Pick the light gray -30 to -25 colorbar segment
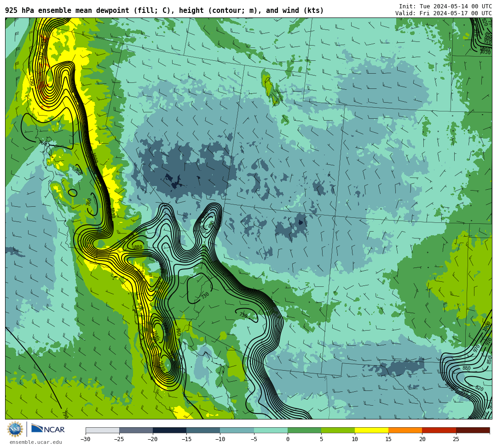Viewport: 497px width, 448px height. coord(102,430)
